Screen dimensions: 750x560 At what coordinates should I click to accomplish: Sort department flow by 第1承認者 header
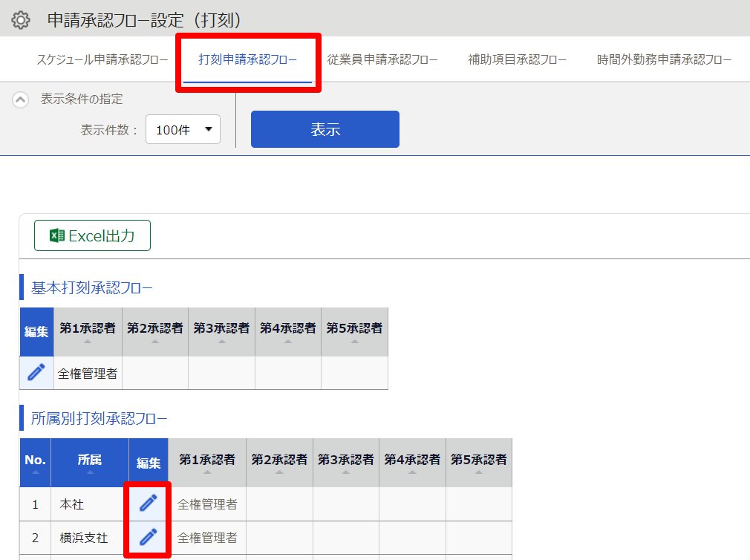207,463
